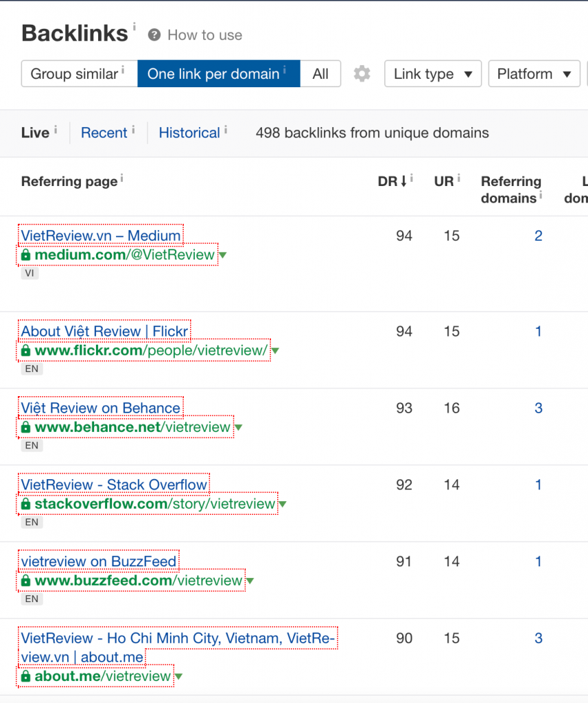Visit stackoverflow.com/story/vietreview URL
Screen dimensions: 588x703
tap(154, 504)
